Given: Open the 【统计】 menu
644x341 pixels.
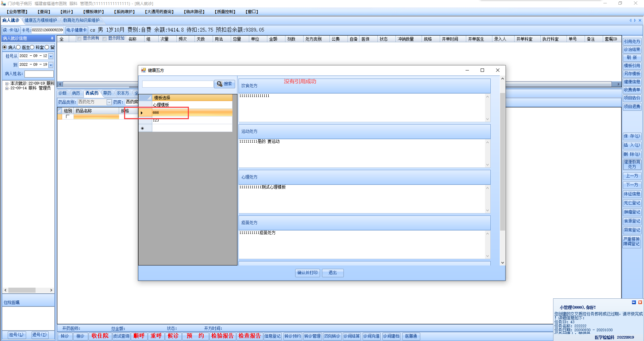Looking at the screenshot, I should coord(67,12).
